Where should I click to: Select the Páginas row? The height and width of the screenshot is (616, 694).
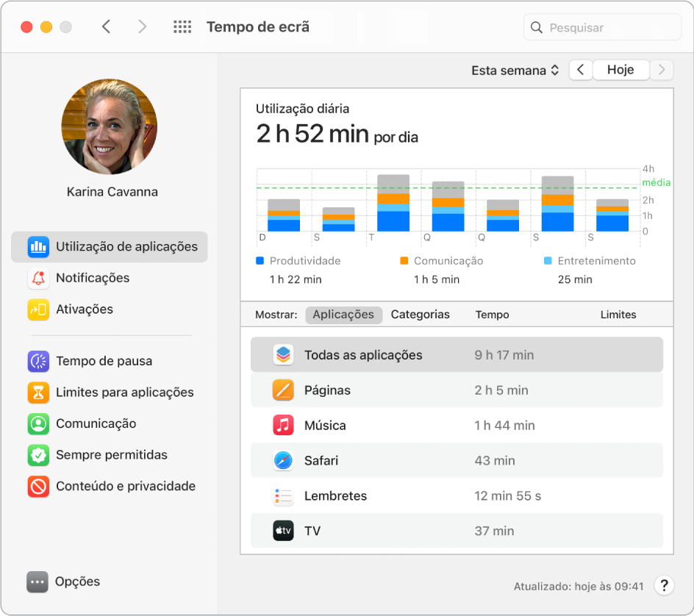coord(457,390)
